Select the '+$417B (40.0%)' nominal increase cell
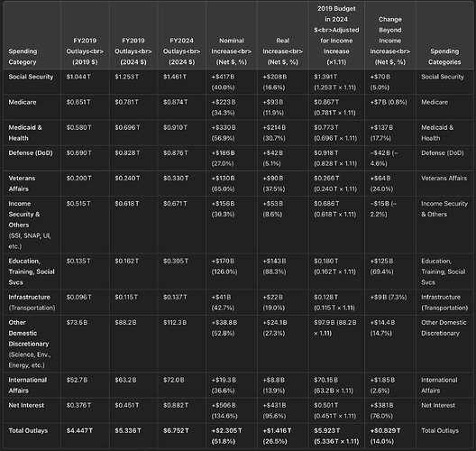The width and height of the screenshot is (476, 451). pos(224,82)
